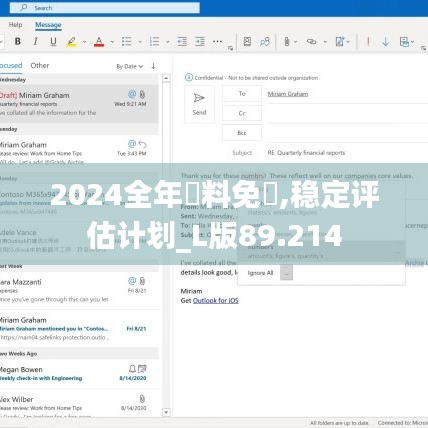428x428 pixels.
Task: Attach a file with paperclip icon
Action: [x=287, y=42]
